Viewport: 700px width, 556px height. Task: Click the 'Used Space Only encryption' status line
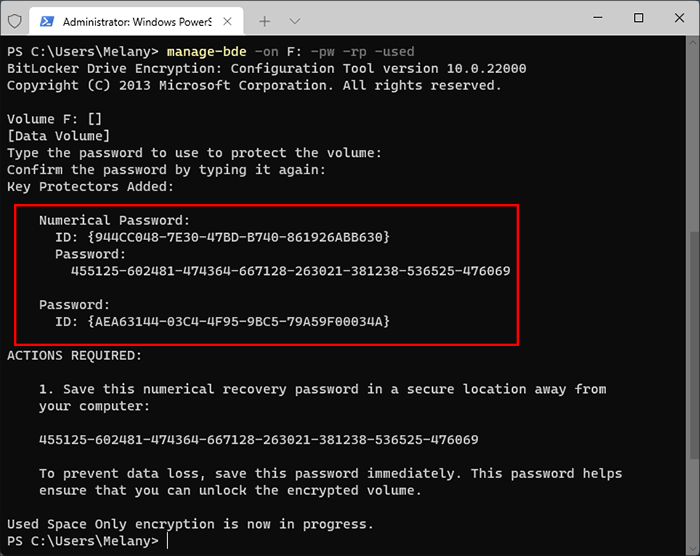[x=190, y=524]
